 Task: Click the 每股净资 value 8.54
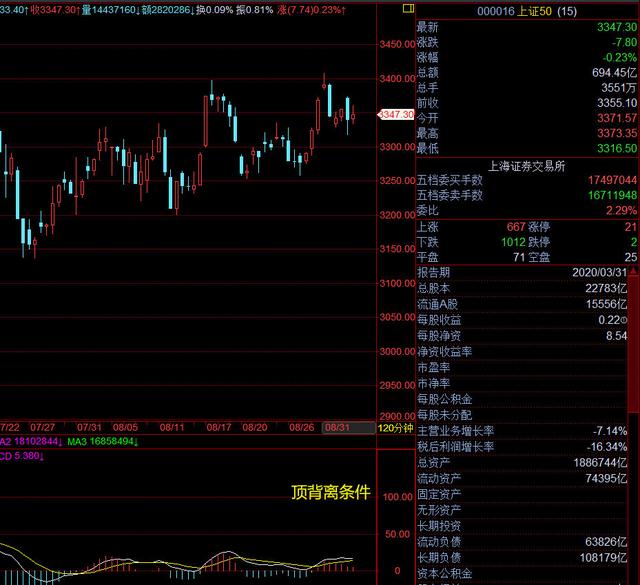tap(616, 336)
